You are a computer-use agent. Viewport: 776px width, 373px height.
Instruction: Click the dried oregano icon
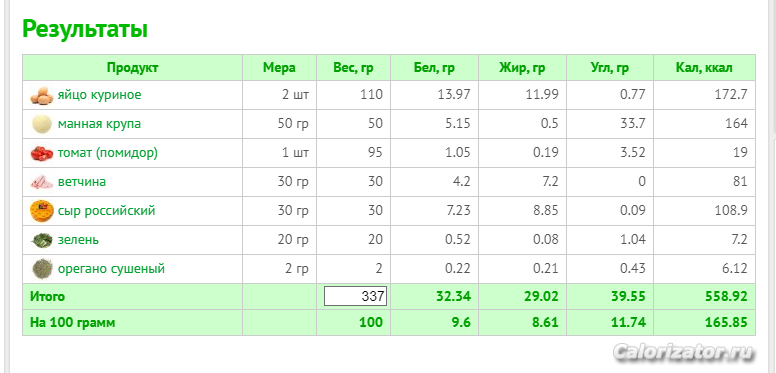(42, 269)
